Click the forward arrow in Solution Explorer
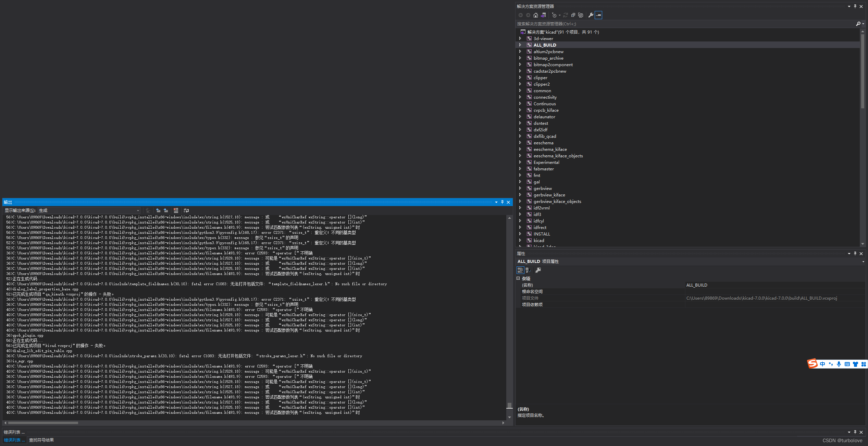This screenshot has width=868, height=446. point(528,15)
